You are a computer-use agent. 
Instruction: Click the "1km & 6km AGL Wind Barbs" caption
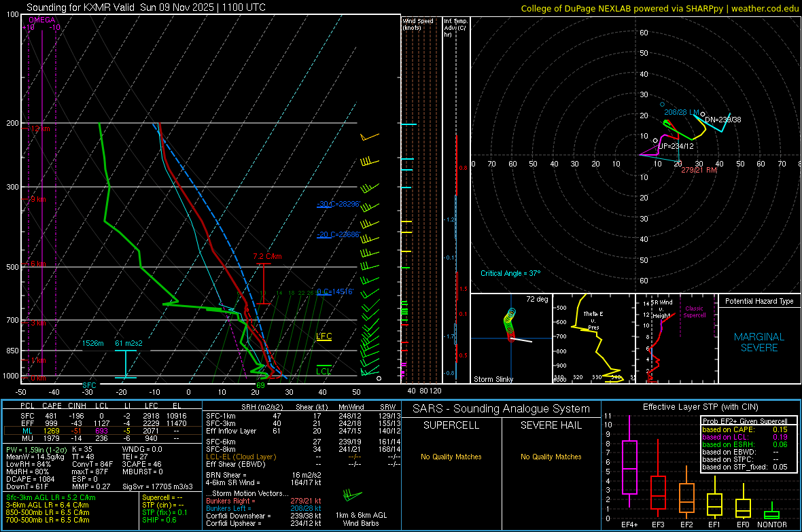361,519
